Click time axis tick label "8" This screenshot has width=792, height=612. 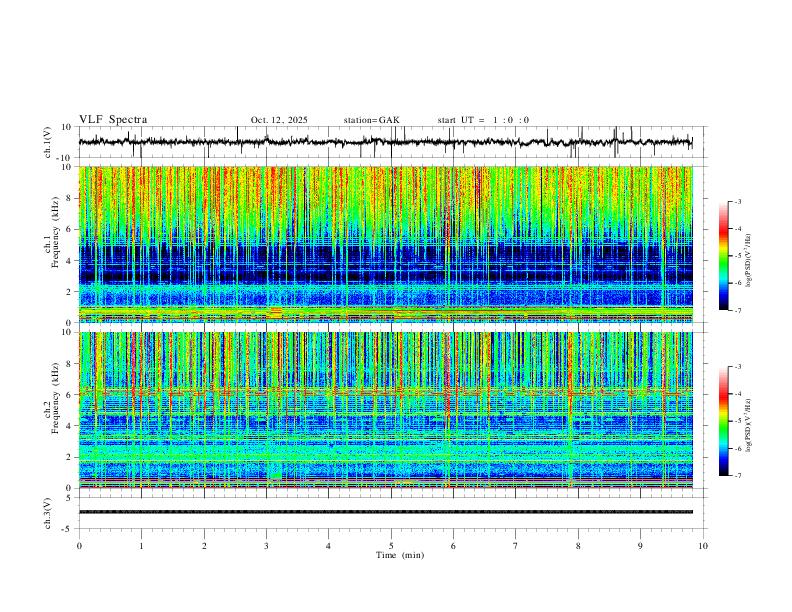[578, 546]
